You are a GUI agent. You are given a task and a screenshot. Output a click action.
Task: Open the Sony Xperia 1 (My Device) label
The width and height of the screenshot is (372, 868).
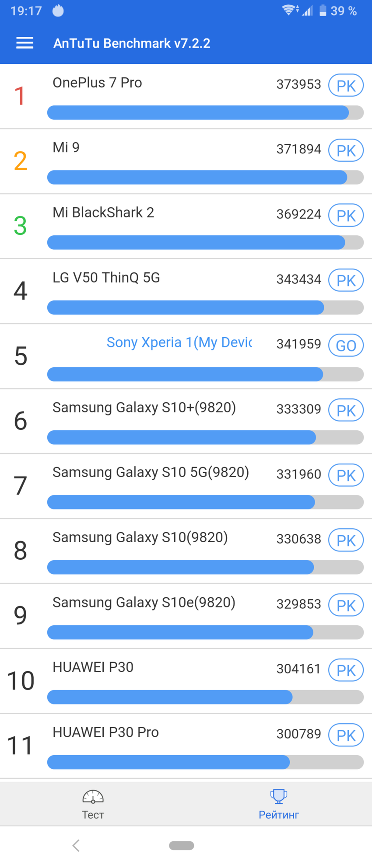click(179, 342)
